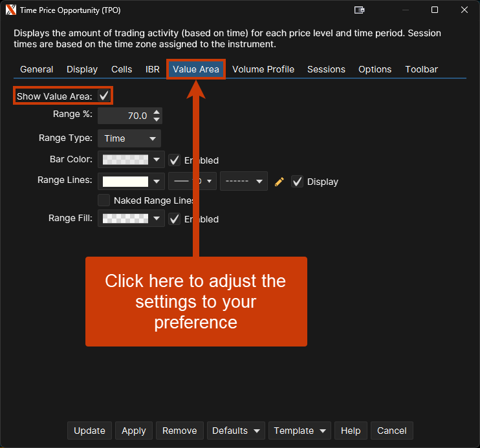Screen dimensions: 480x448
Task: Switch to the Volume Profile tab
Action: [263, 69]
